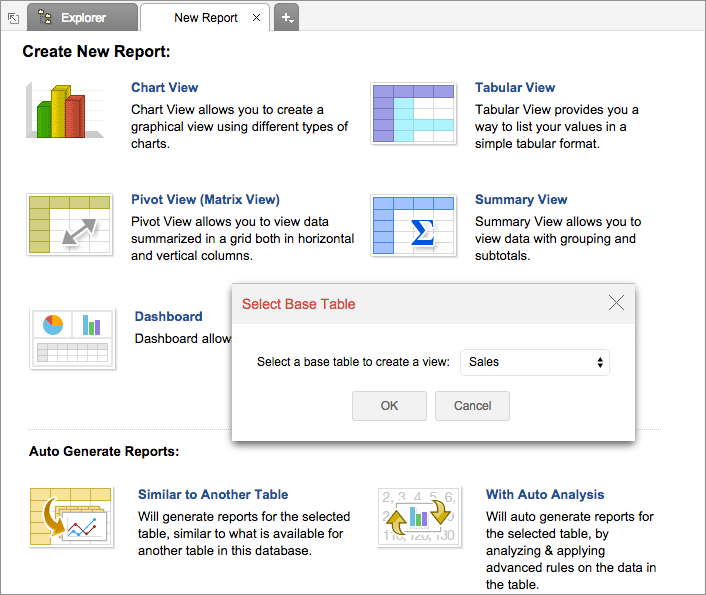Add a new tab with plus button
This screenshot has height=595, width=706.
click(x=286, y=18)
